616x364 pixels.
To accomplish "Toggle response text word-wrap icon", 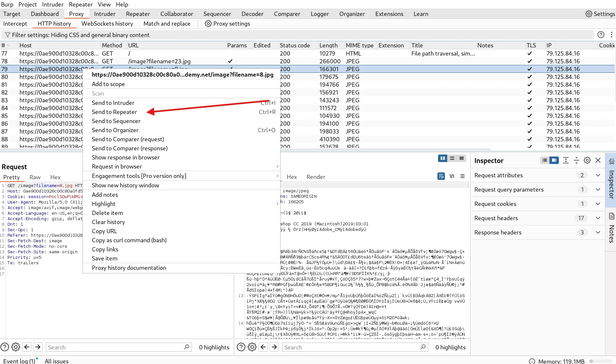I will point(441,176).
